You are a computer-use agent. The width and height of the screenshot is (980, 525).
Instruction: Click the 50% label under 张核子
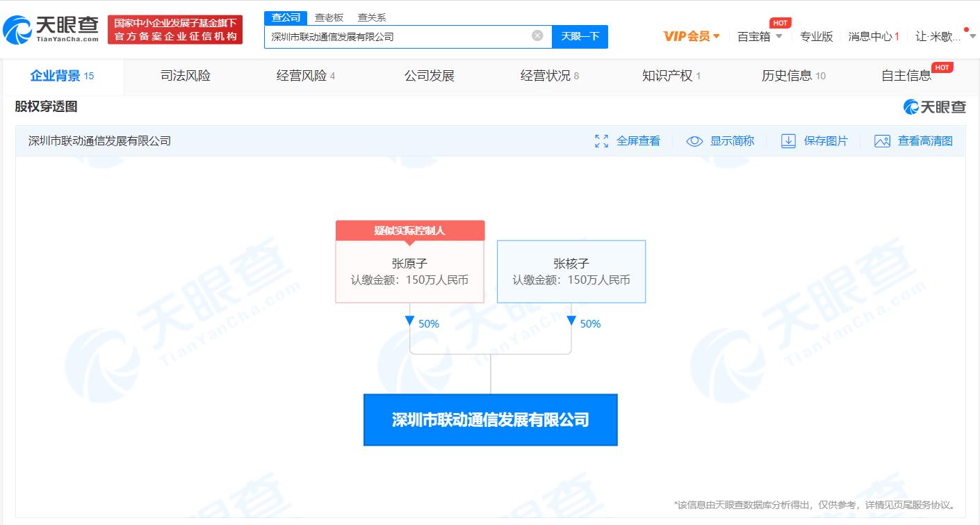tap(590, 324)
